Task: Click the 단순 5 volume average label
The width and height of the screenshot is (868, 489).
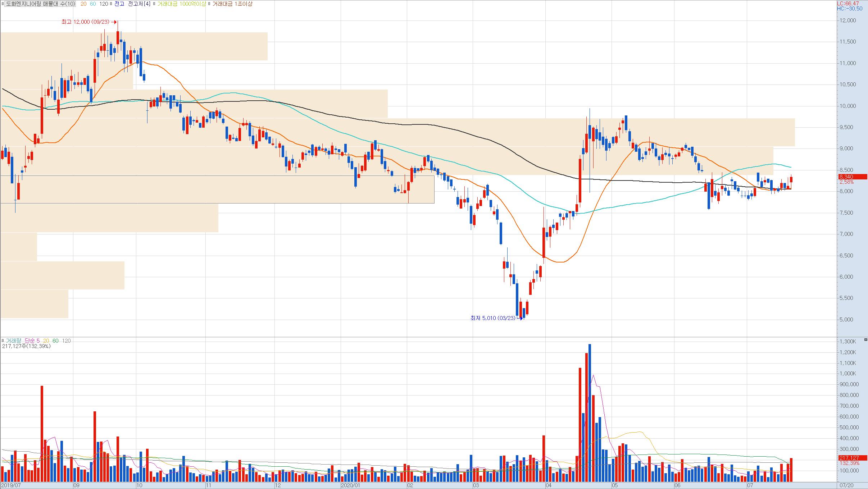Action: click(32, 341)
